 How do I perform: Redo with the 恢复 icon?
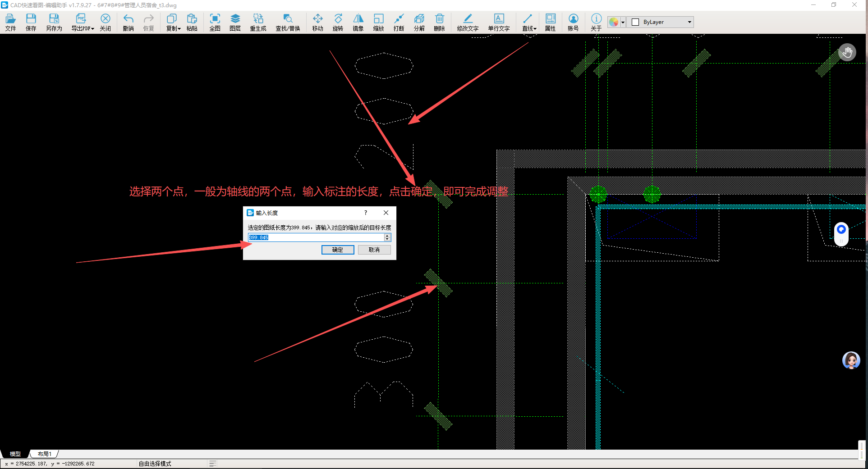[148, 22]
